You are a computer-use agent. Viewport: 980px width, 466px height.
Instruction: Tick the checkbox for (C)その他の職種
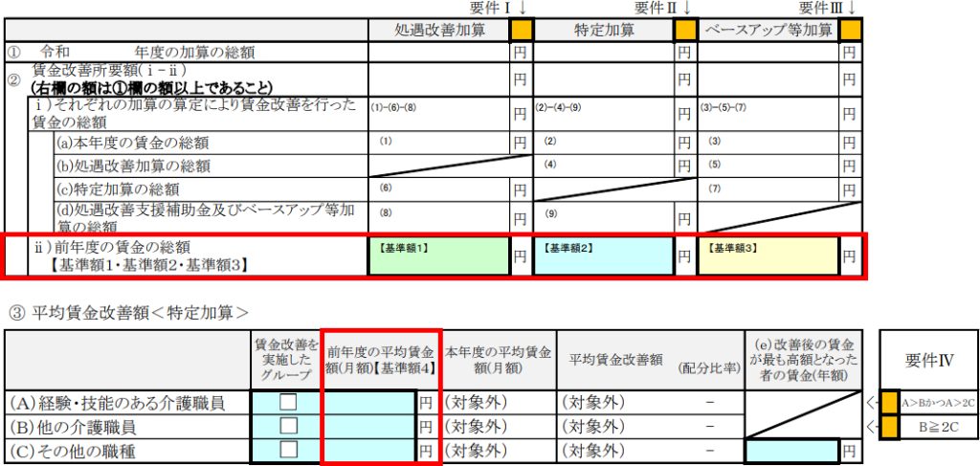[288, 449]
